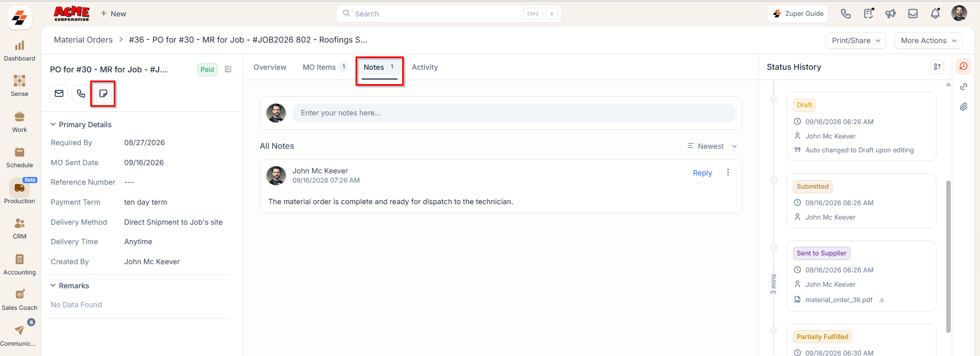
Task: Reply to John Mc Keever's note
Action: [702, 173]
